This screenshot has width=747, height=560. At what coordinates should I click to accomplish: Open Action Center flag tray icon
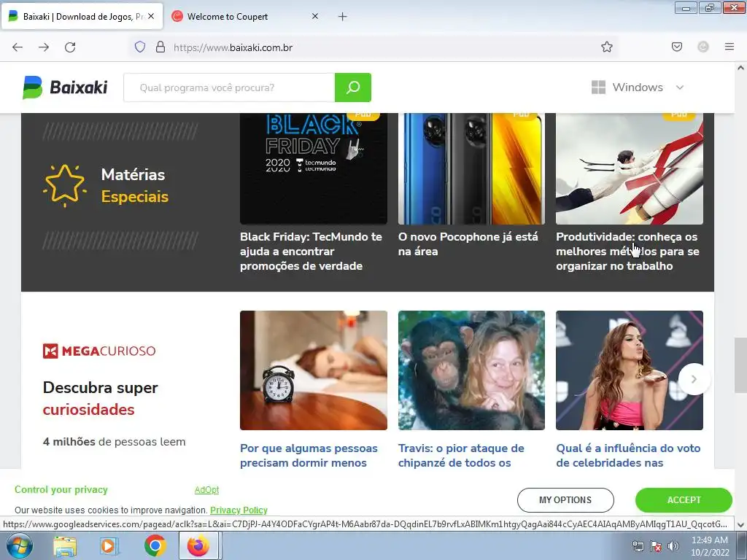point(656,546)
